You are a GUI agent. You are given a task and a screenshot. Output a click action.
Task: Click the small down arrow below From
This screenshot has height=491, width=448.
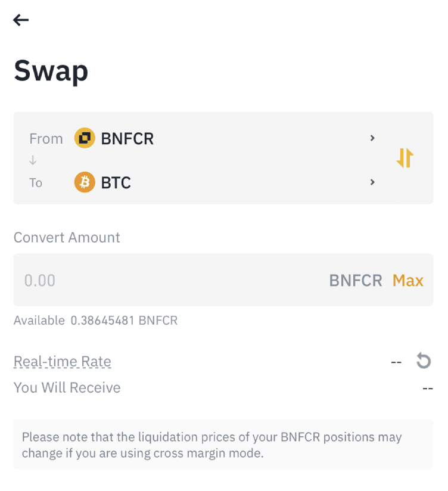click(33, 161)
